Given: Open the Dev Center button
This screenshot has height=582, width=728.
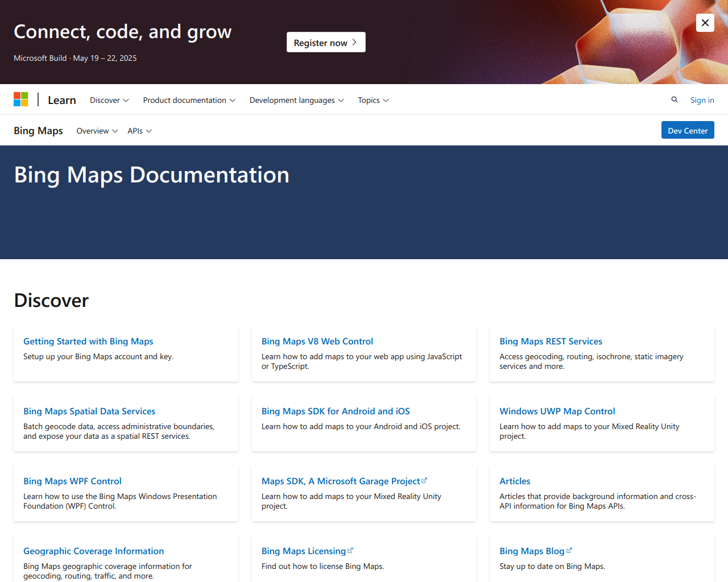Looking at the screenshot, I should pyautogui.click(x=688, y=130).
